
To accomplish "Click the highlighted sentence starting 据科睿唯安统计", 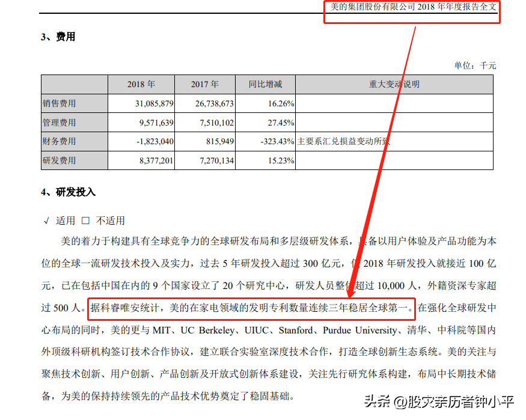I will (x=251, y=308).
